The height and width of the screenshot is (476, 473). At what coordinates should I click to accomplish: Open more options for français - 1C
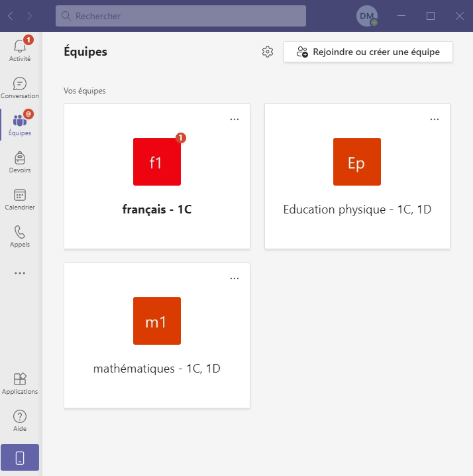(235, 119)
